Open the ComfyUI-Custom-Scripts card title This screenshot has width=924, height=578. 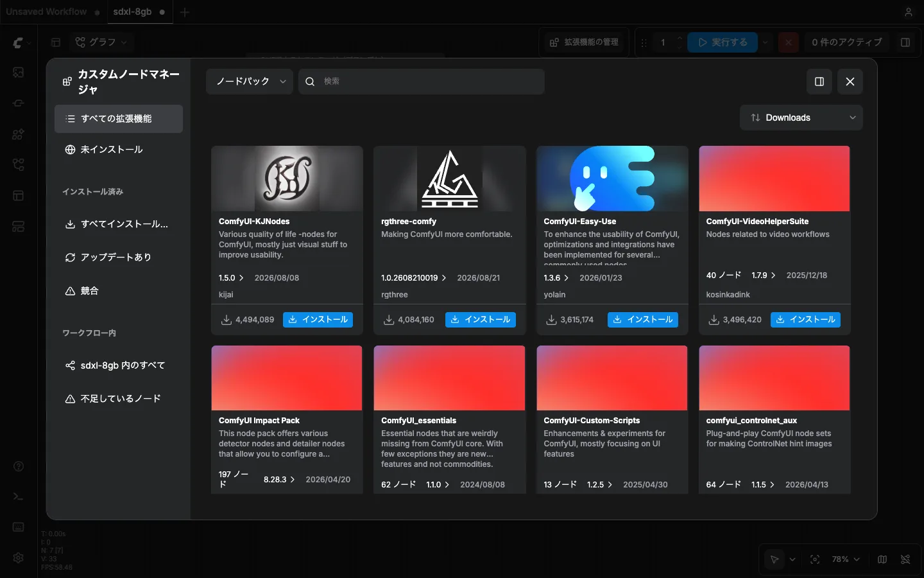coord(592,421)
